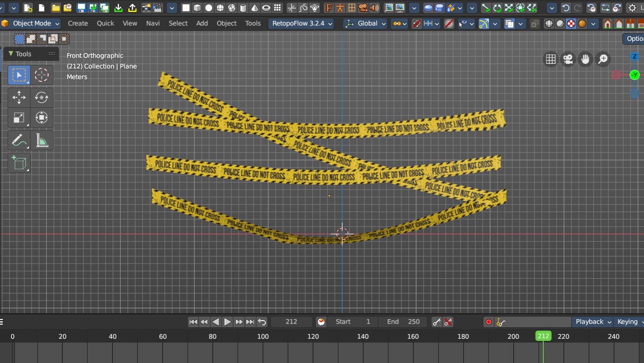
Task: Open the RetopoFlow 3.2.4 dropdown
Action: point(301,23)
